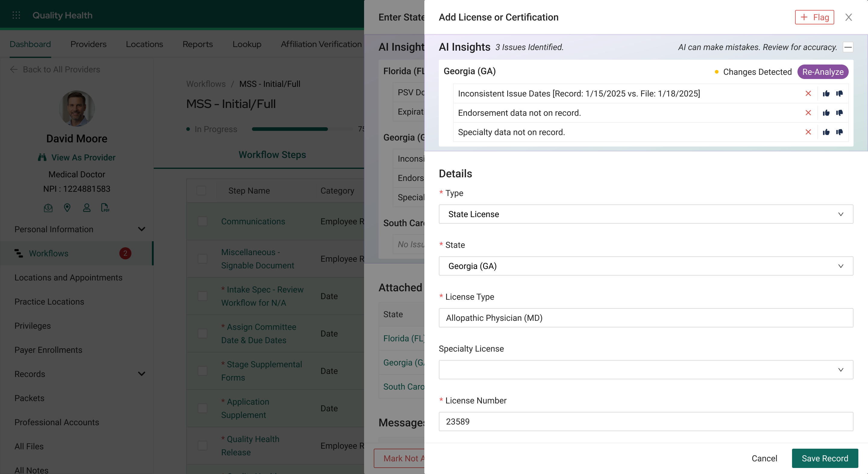
Task: Dismiss the Specialty data not on record insight
Action: point(808,132)
